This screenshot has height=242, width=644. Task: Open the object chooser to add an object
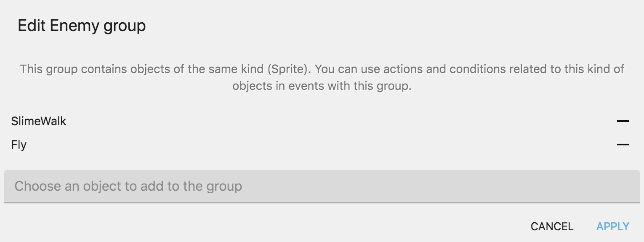pos(322,186)
